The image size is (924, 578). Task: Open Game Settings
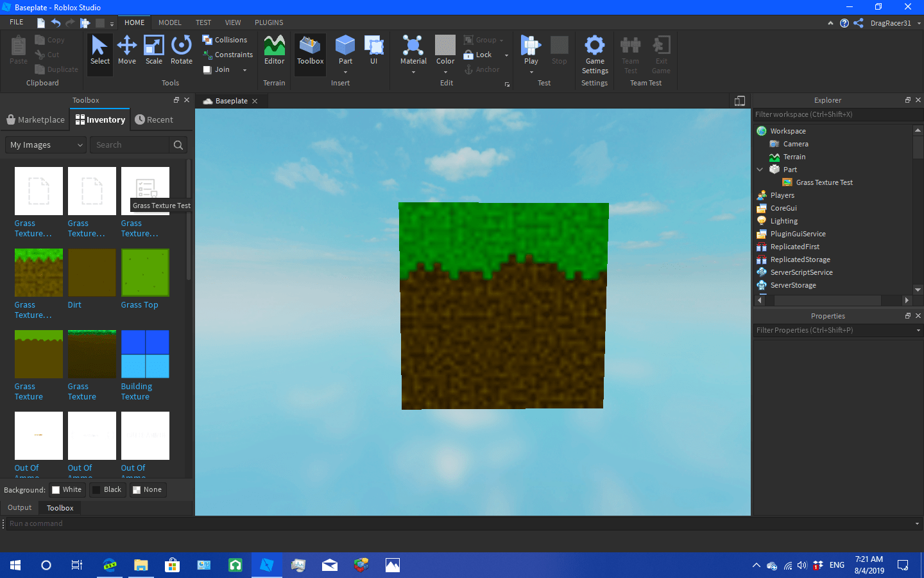click(595, 55)
